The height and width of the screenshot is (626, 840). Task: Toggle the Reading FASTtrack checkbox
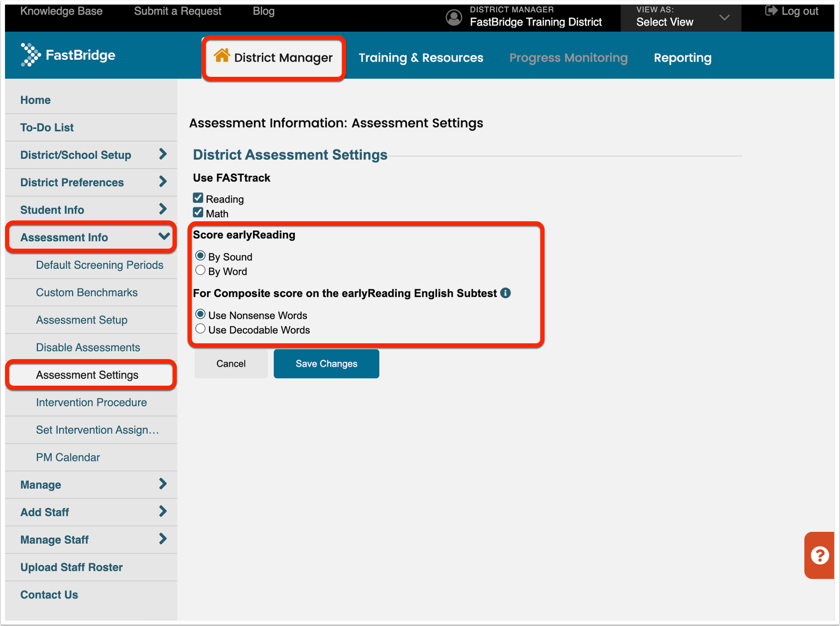198,198
